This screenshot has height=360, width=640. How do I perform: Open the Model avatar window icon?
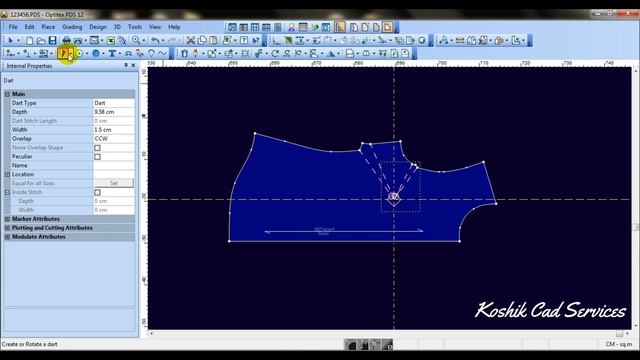click(x=291, y=27)
